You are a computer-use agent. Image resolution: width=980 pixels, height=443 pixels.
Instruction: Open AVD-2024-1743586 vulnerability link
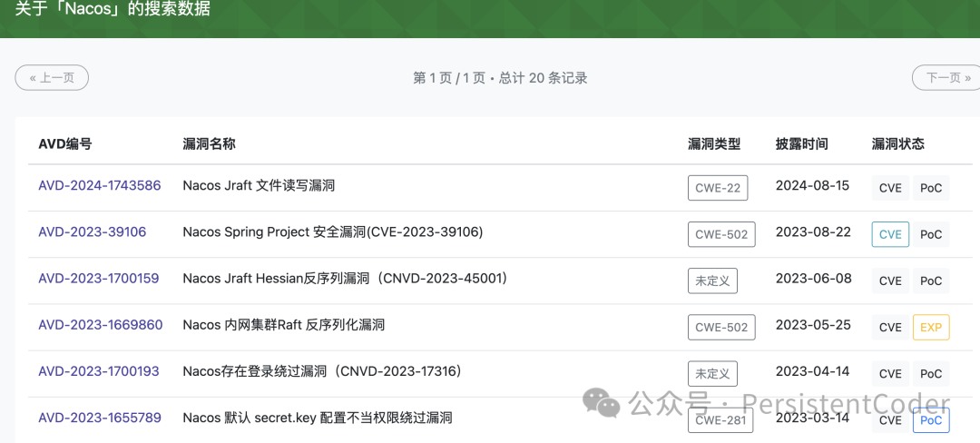pos(100,185)
